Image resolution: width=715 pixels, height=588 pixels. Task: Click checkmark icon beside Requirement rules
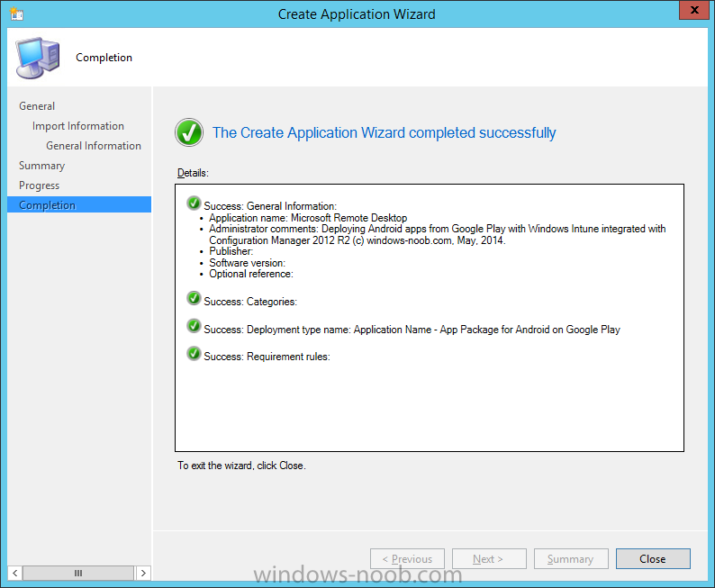[x=194, y=353]
